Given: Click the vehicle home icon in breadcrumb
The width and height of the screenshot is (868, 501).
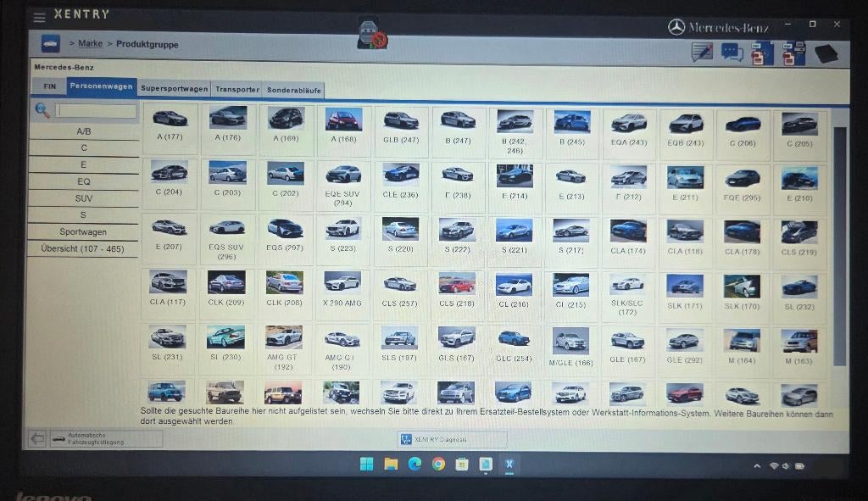Looking at the screenshot, I should click(x=51, y=42).
